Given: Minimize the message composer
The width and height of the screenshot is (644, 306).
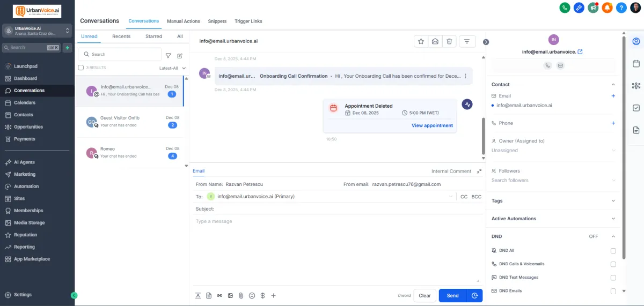Looking at the screenshot, I should [479, 171].
